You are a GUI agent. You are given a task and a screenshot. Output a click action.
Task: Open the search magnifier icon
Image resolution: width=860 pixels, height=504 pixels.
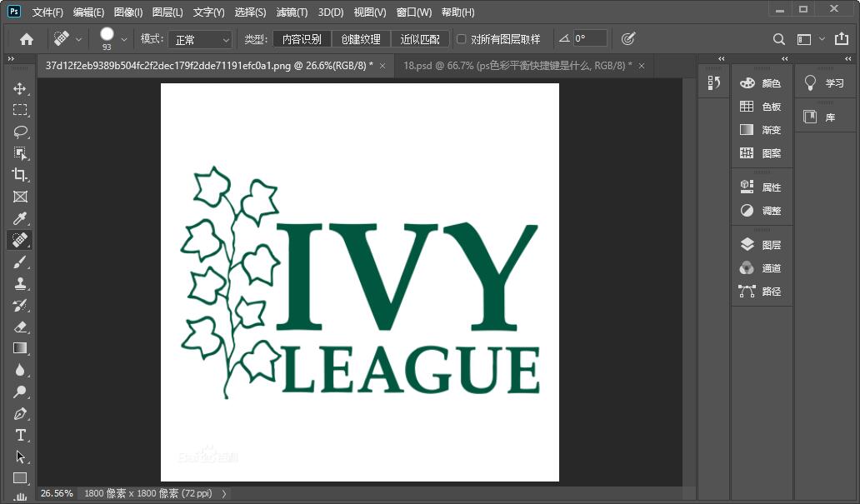(x=778, y=39)
